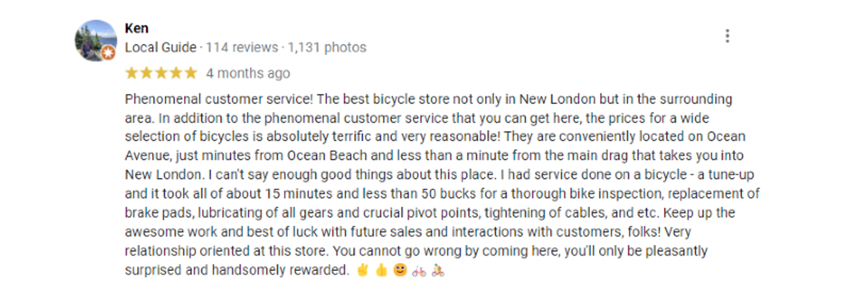Click the bicycle emoji
The image size is (868, 289).
(419, 270)
